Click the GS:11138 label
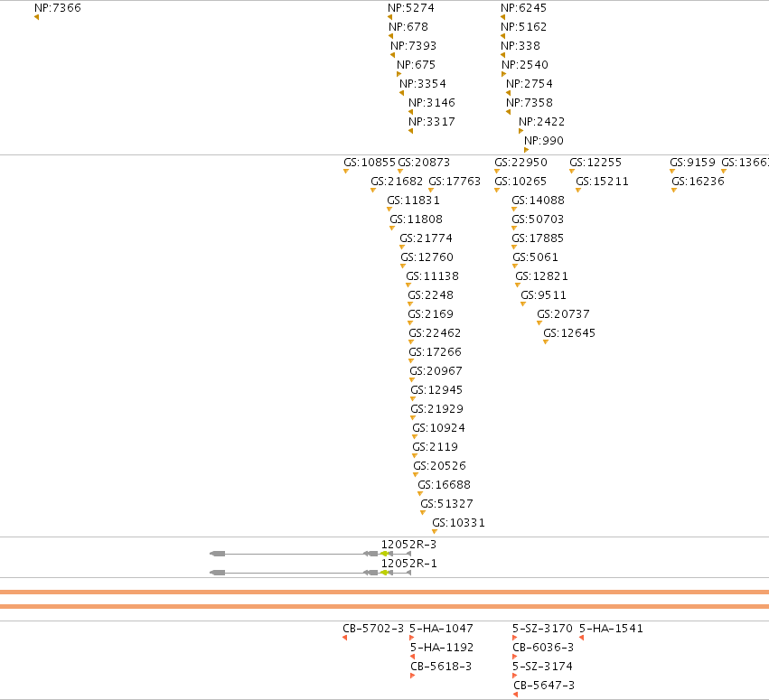 (433, 276)
